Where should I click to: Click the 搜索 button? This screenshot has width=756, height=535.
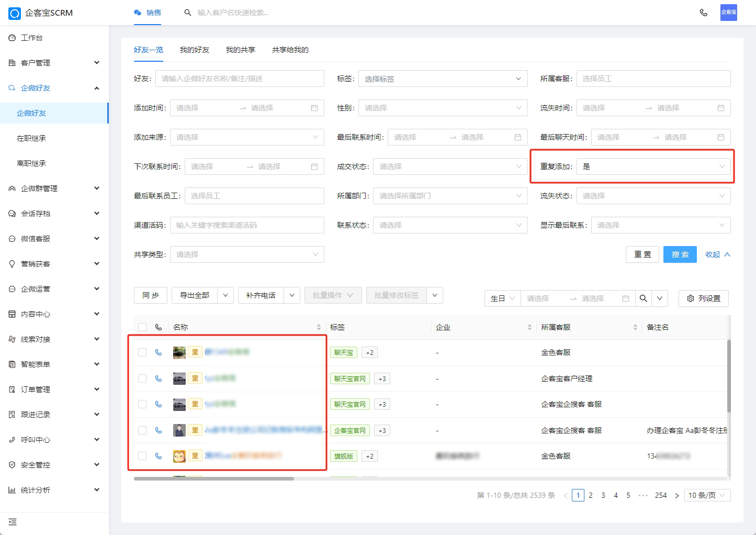[x=680, y=254]
